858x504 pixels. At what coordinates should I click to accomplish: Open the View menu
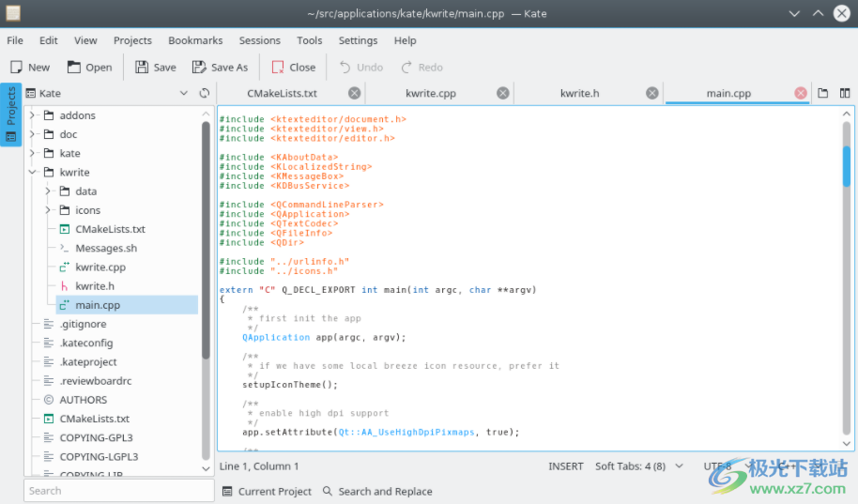(x=85, y=40)
